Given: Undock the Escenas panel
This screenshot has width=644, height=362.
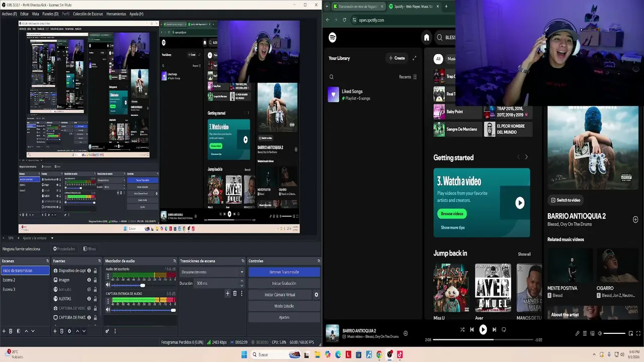Looking at the screenshot, I should pyautogui.click(x=48, y=261).
